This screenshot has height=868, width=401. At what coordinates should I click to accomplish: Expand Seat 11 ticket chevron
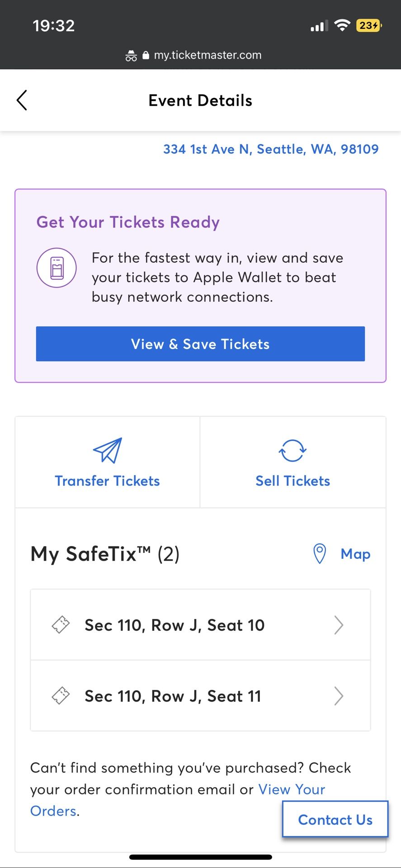pos(339,696)
